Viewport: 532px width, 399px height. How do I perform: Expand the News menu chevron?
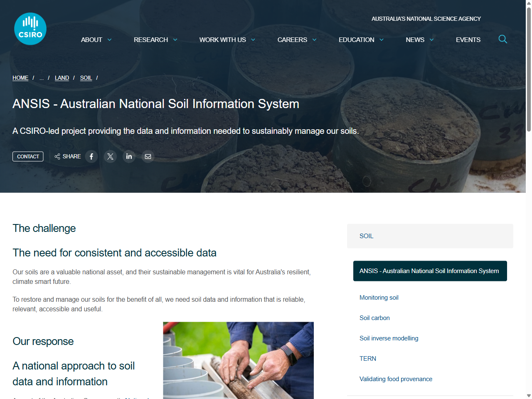click(x=432, y=40)
